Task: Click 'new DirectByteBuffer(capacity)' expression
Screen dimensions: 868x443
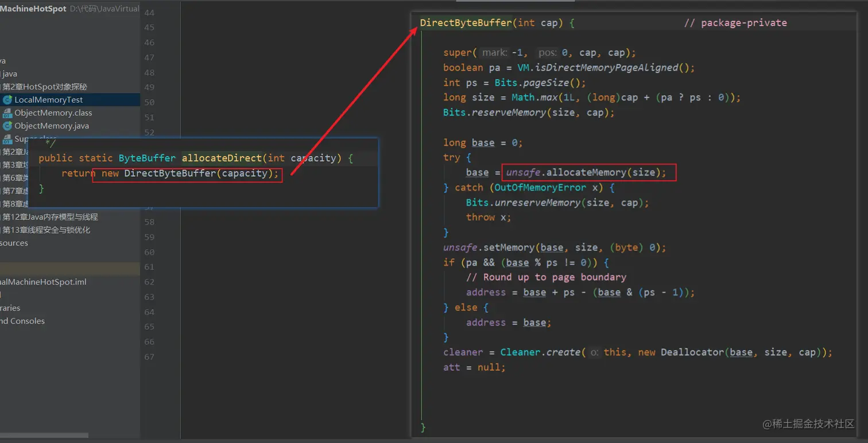Action: pyautogui.click(x=189, y=174)
